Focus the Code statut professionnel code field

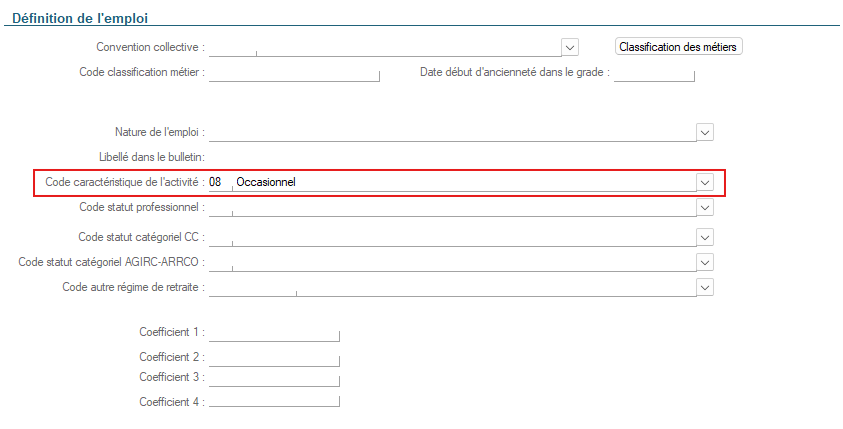[x=220, y=207]
